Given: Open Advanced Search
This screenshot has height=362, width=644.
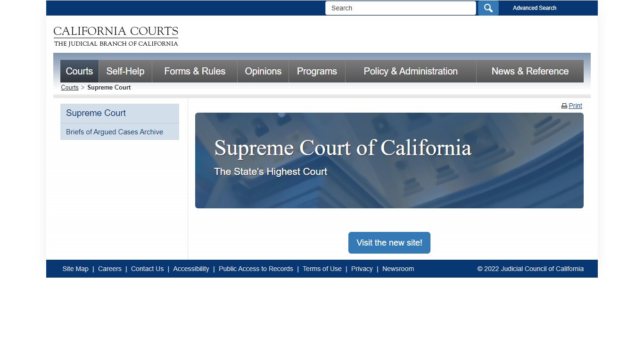Looking at the screenshot, I should (x=535, y=8).
